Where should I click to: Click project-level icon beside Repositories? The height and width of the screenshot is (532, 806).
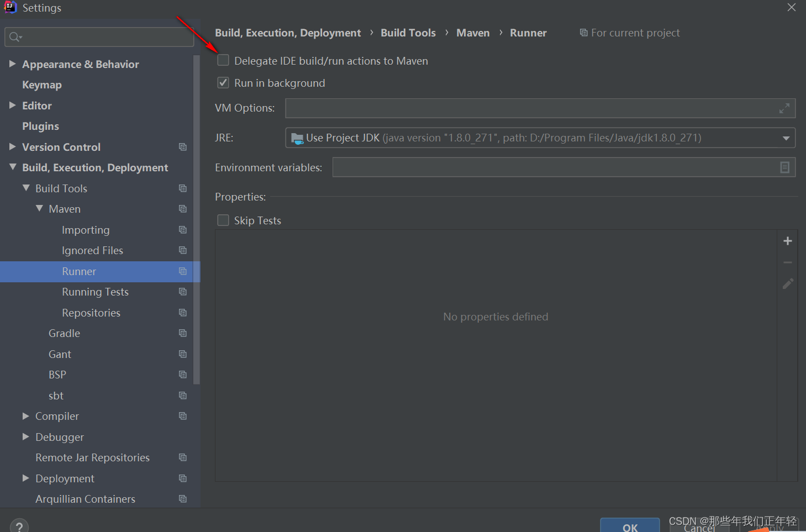coord(183,313)
